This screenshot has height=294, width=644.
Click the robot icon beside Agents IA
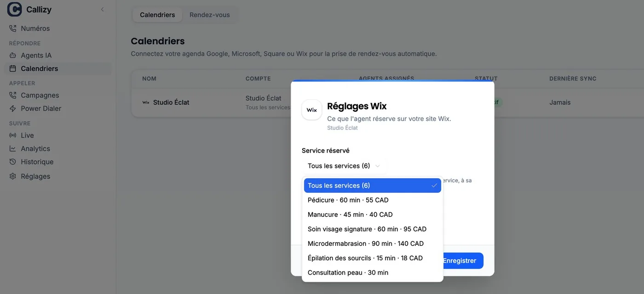click(13, 55)
